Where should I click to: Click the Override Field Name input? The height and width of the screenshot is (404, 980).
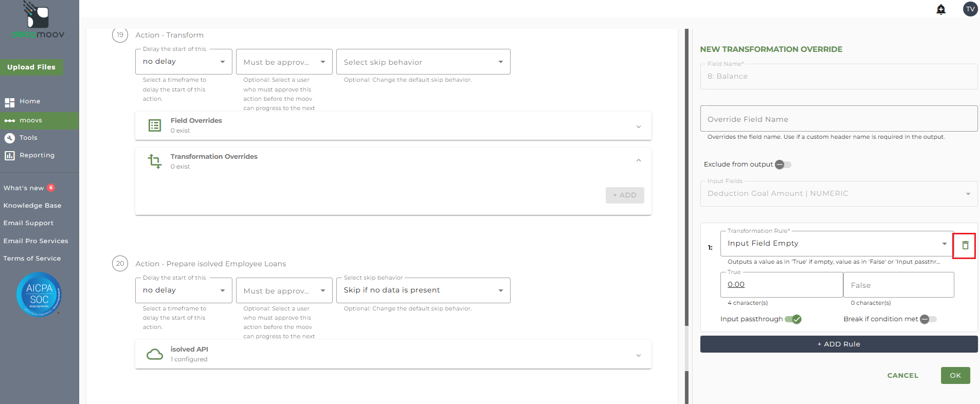tap(839, 119)
